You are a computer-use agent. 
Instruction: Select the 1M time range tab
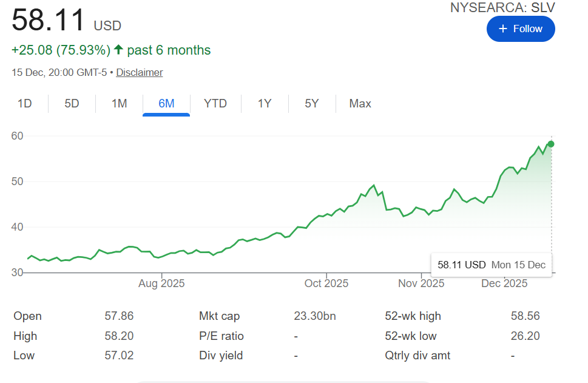point(119,104)
